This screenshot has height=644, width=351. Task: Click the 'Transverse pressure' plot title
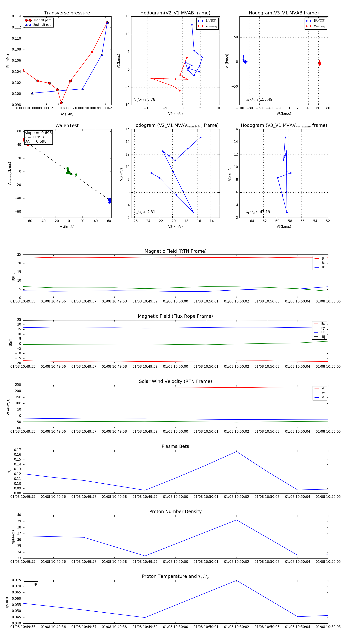coord(67,13)
